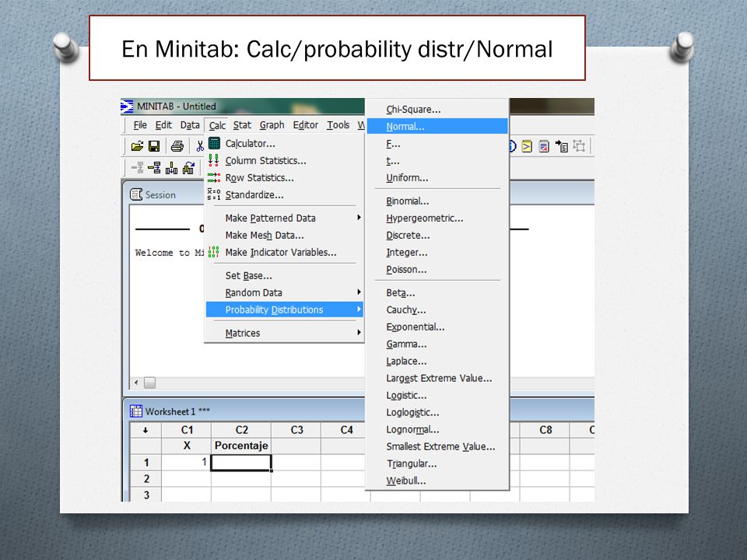Open the Tools menu
Screen dimensions: 747x560
pyautogui.click(x=338, y=125)
